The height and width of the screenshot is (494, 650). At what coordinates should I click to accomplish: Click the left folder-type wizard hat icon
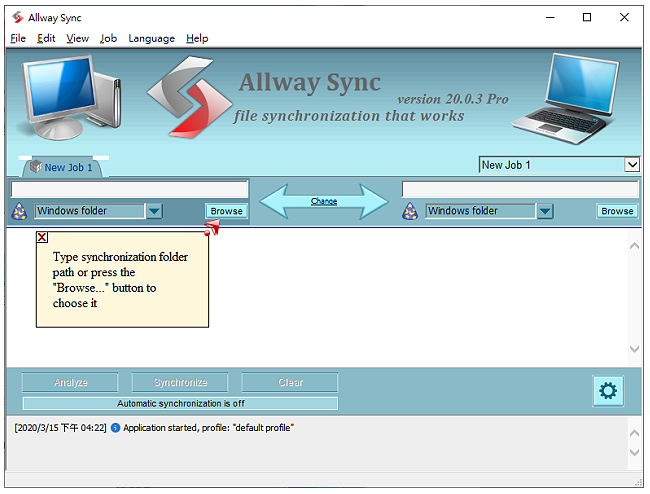pyautogui.click(x=19, y=211)
